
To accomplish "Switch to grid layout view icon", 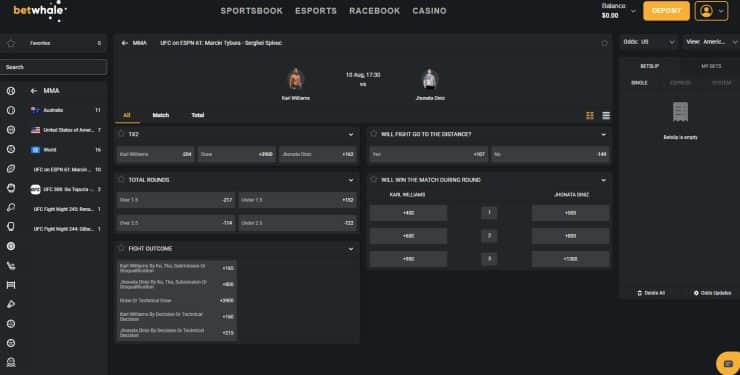I will [590, 116].
